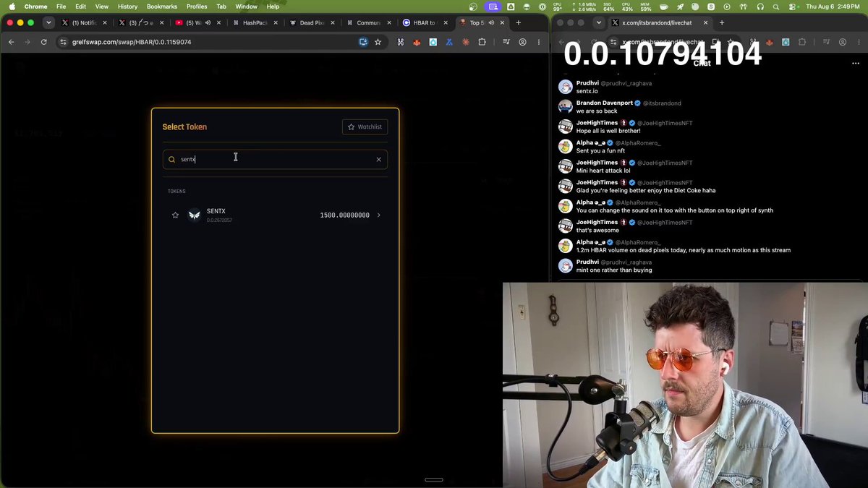The height and width of the screenshot is (488, 868).
Task: Switch to the YouTube tab
Action: (x=197, y=22)
